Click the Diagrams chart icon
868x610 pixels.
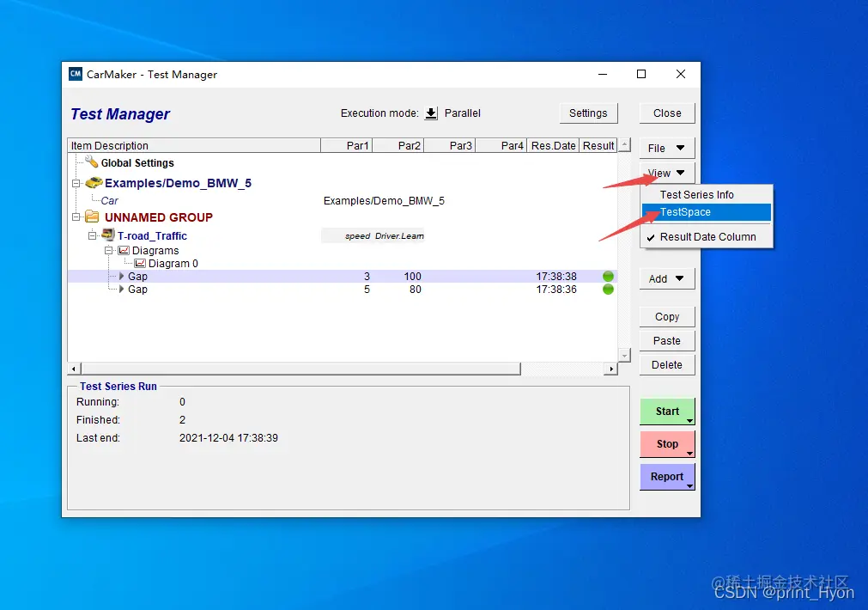pyautogui.click(x=124, y=250)
